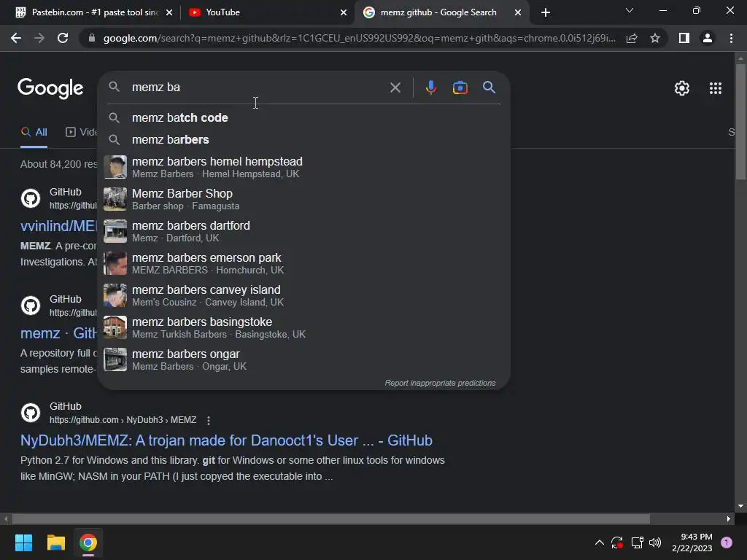Open the clock and date flyout
Screen dimensions: 747x560
(692, 542)
